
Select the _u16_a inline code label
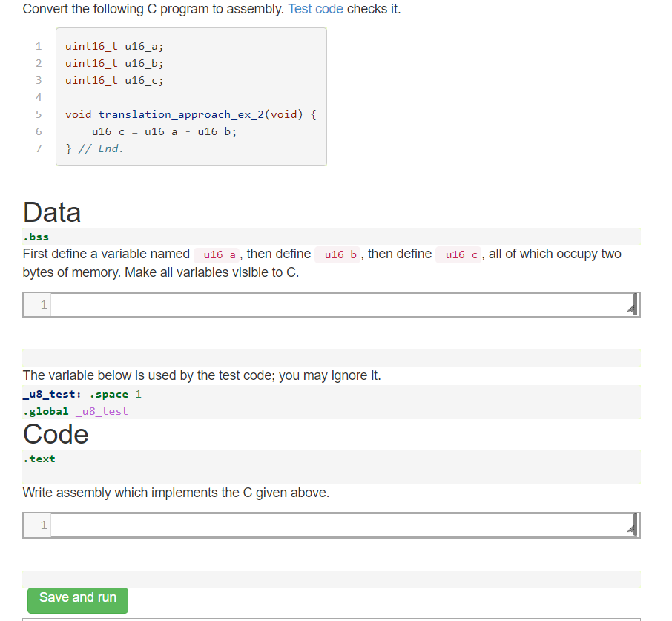pos(215,254)
